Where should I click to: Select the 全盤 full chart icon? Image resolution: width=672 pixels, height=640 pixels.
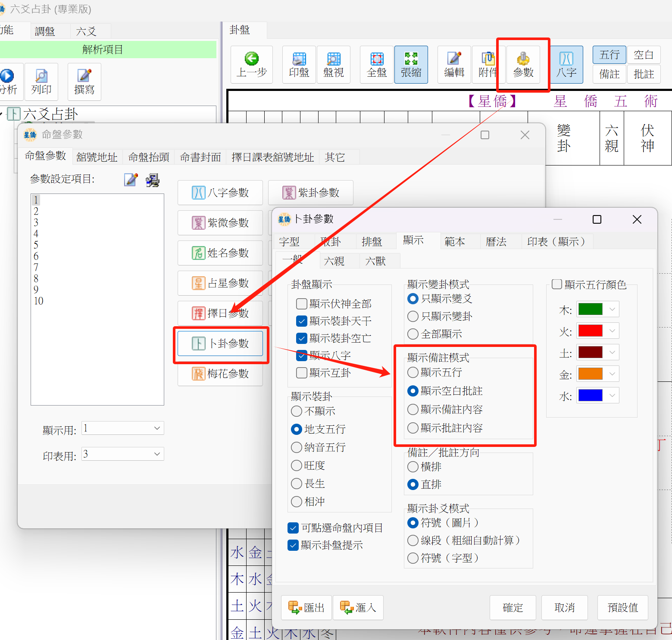pyautogui.click(x=377, y=64)
